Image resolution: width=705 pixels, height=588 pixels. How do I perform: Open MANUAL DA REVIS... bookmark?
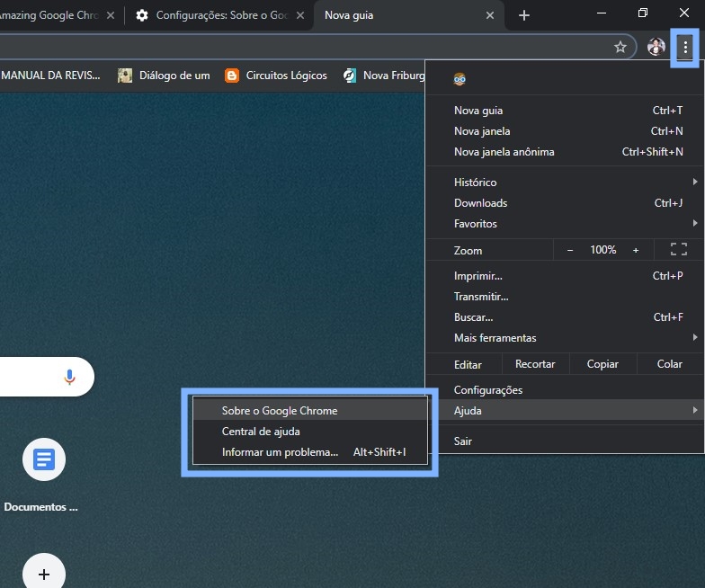pyautogui.click(x=50, y=76)
